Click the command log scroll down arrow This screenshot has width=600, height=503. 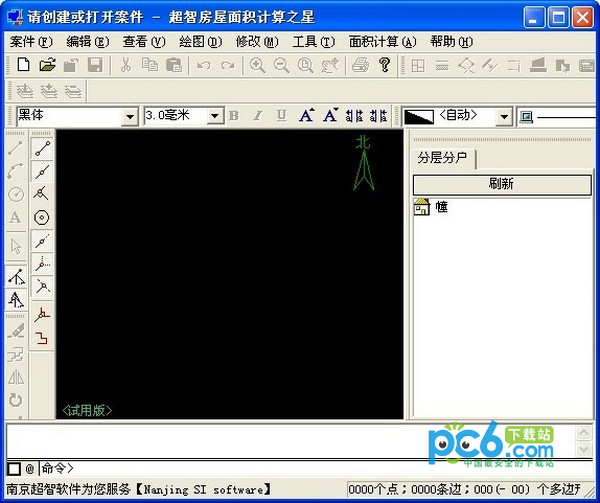pyautogui.click(x=584, y=448)
